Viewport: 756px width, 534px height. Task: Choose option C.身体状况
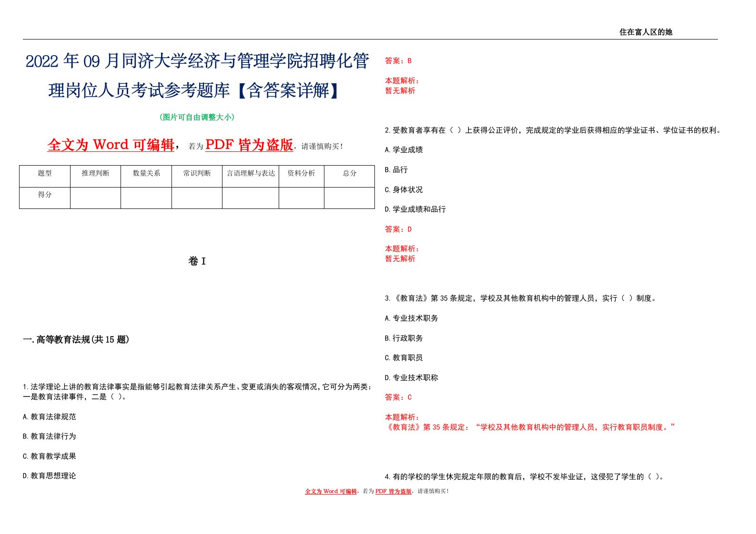pos(404,189)
